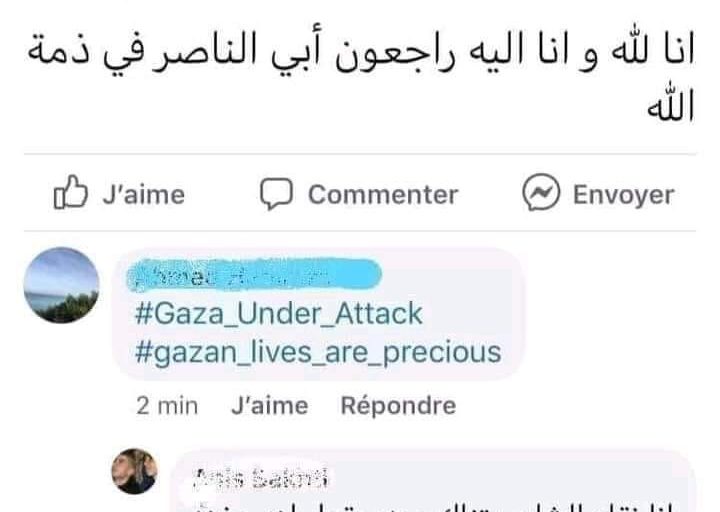This screenshot has width=720, height=512.
Task: Click the Messenger send icon
Action: tap(541, 194)
